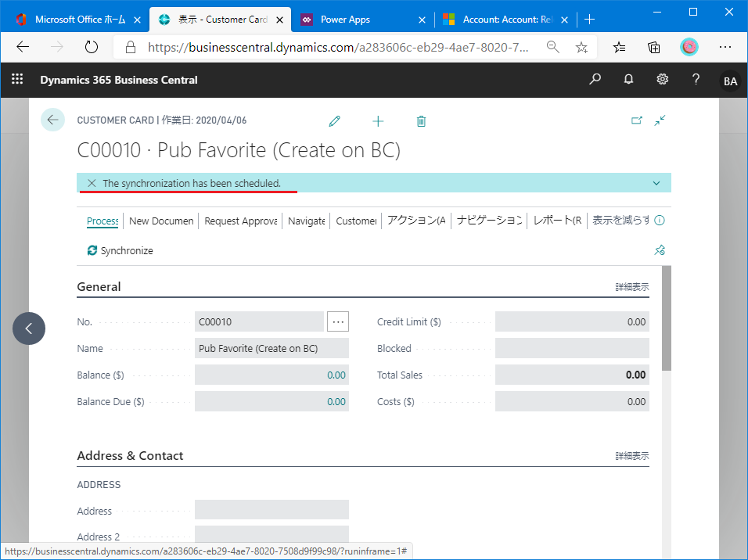748x560 pixels.
Task: Open the Balance ($) 0.00 drilldown value
Action: click(x=336, y=375)
